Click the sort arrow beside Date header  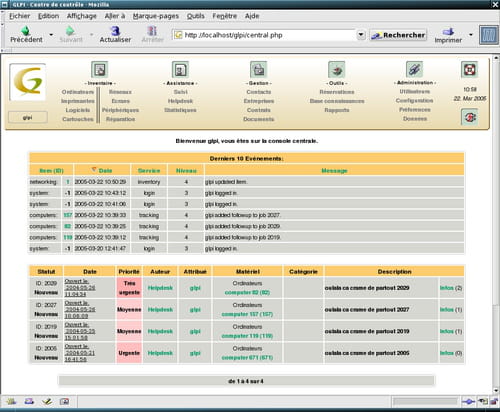pyautogui.click(x=94, y=170)
